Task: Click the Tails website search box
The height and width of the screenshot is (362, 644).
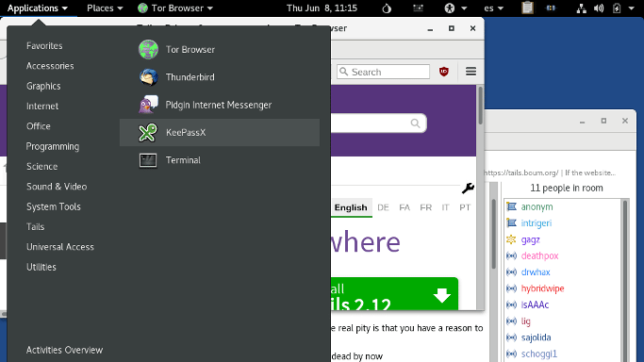Action: point(378,123)
